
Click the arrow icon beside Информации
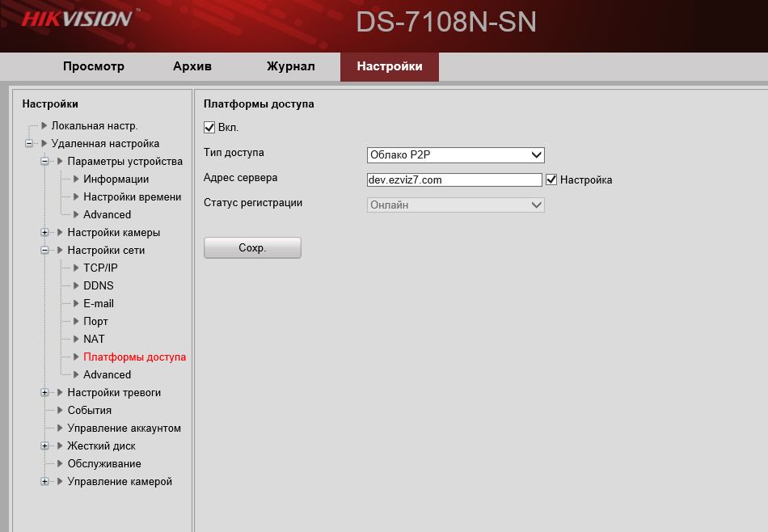click(76, 179)
